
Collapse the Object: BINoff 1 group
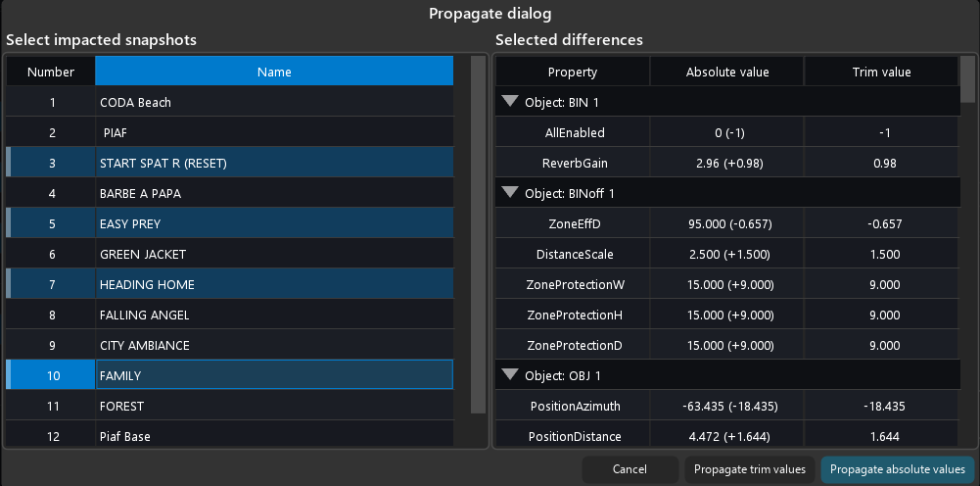pos(509,193)
